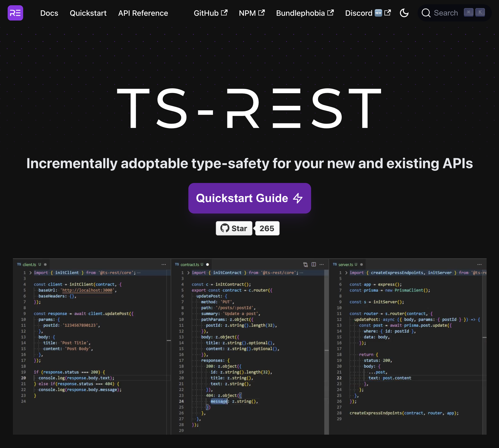The image size is (499, 448).
Task: Click the command key shortcut badge
Action: [468, 12]
